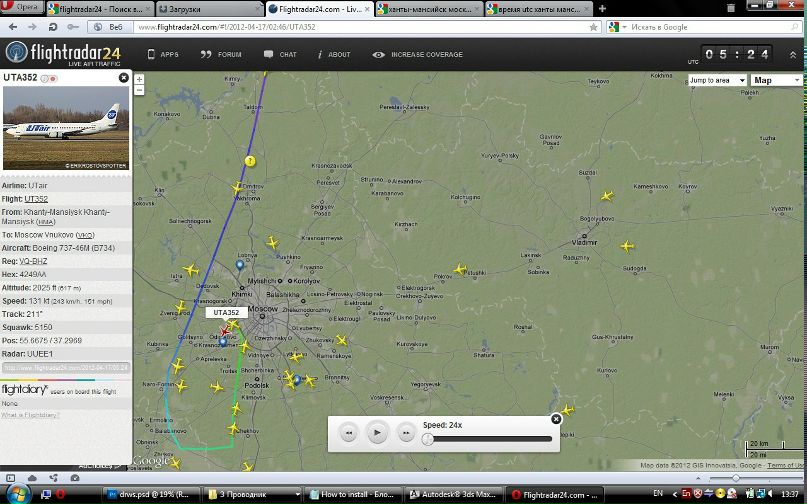This screenshot has width=807, height=504.
Task: Open the 'Jump to area' dropdown
Action: click(717, 80)
